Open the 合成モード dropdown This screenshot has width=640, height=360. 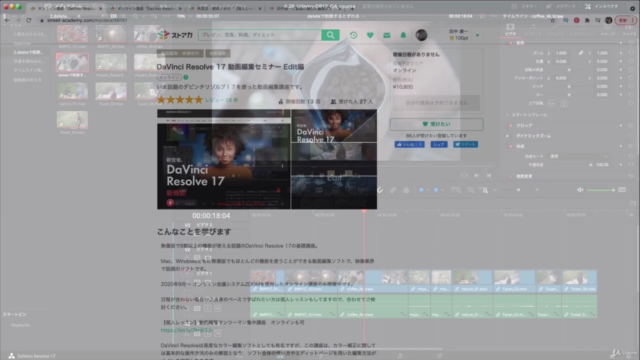579,156
